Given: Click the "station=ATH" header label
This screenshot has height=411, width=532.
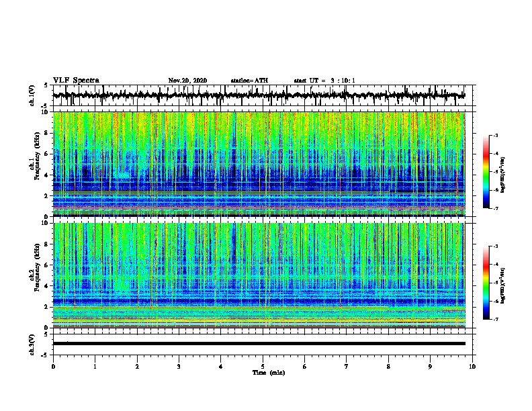Looking at the screenshot, I should pos(249,81).
